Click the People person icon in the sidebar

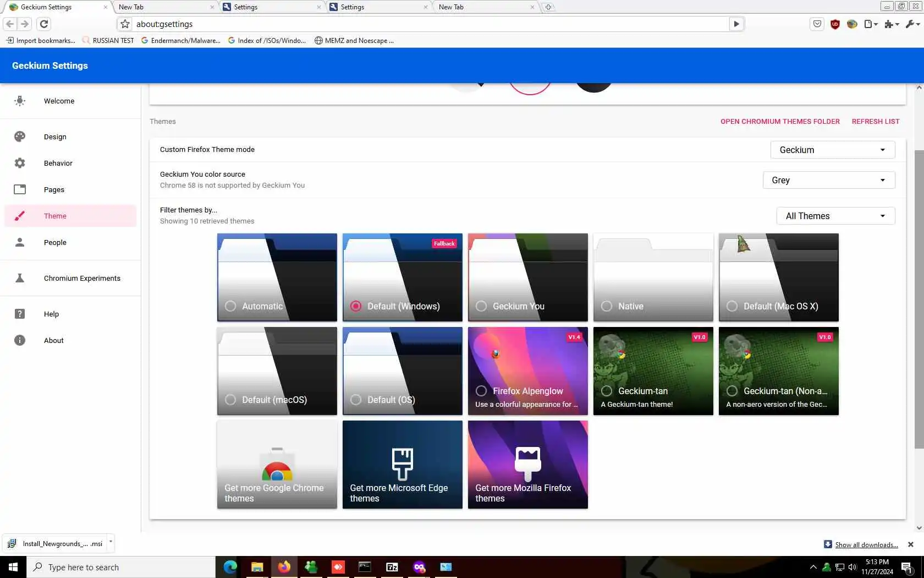tap(20, 242)
